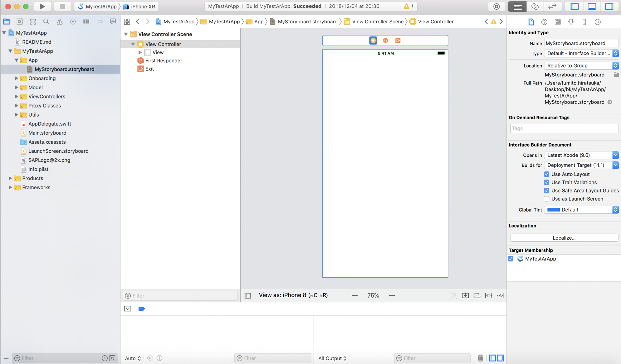
Task: Open the Find navigator search icon
Action: click(x=46, y=22)
